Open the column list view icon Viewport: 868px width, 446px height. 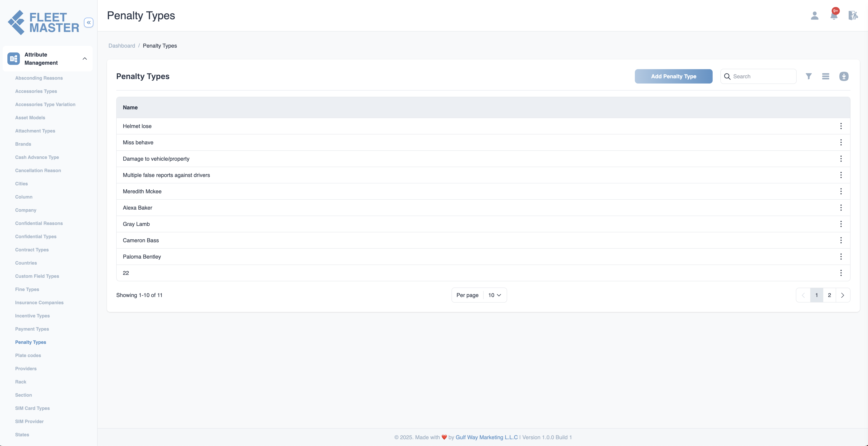click(826, 76)
